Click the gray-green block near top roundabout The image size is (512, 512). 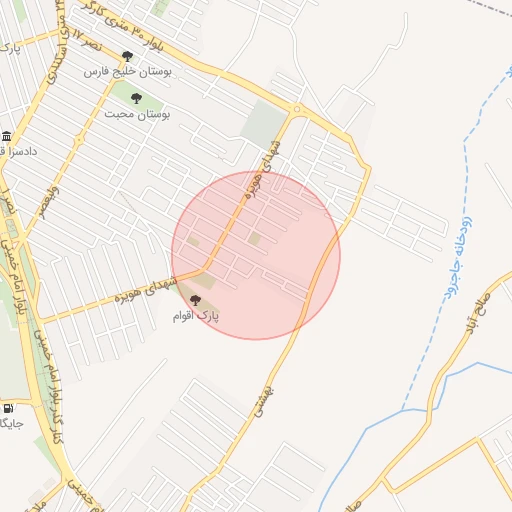(x=264, y=125)
